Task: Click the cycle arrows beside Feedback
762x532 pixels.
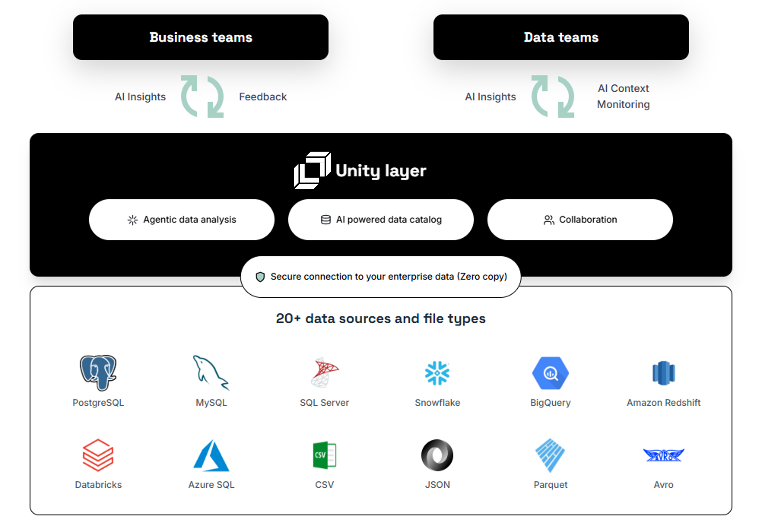Action: 202,96
